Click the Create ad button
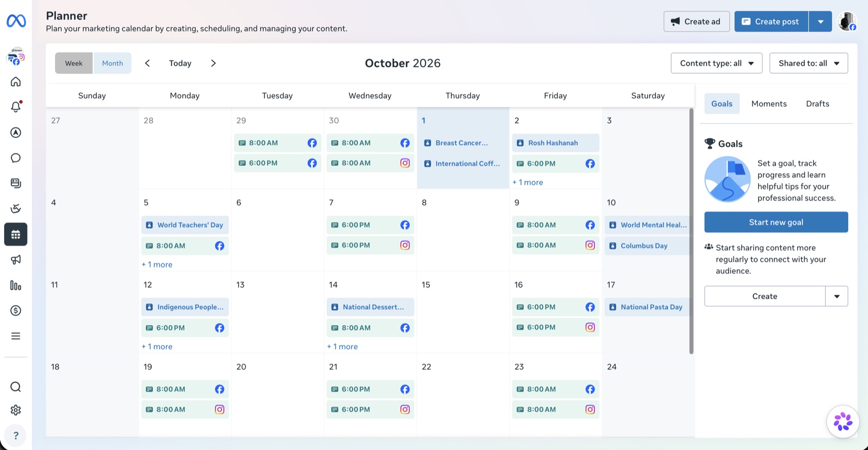Viewport: 868px width, 450px height. point(696,22)
